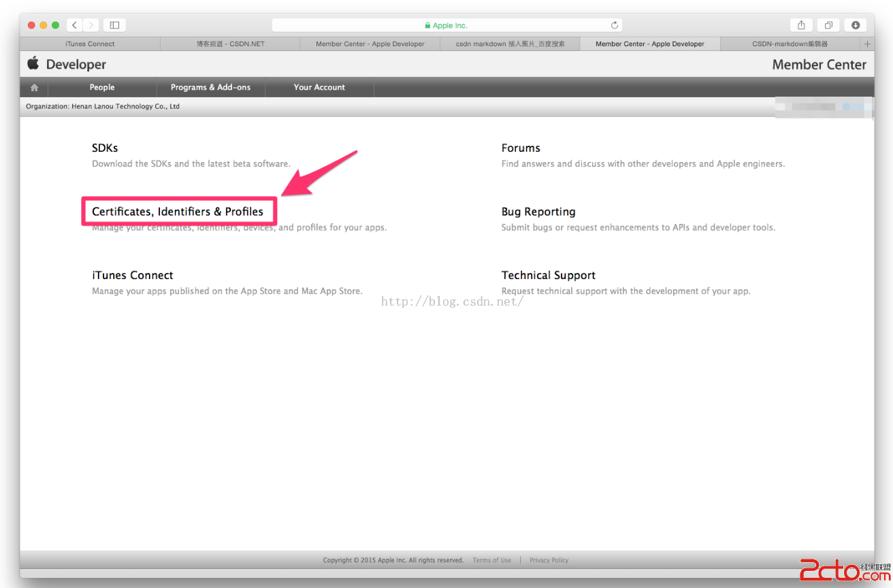The image size is (893, 588).
Task: Click the 'Manage your apps published' description
Action: pyautogui.click(x=227, y=291)
